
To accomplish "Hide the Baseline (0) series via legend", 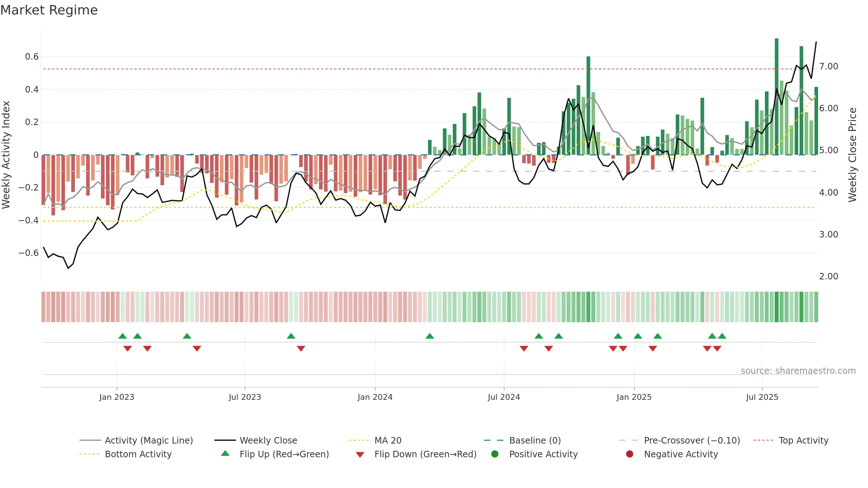I will [522, 440].
